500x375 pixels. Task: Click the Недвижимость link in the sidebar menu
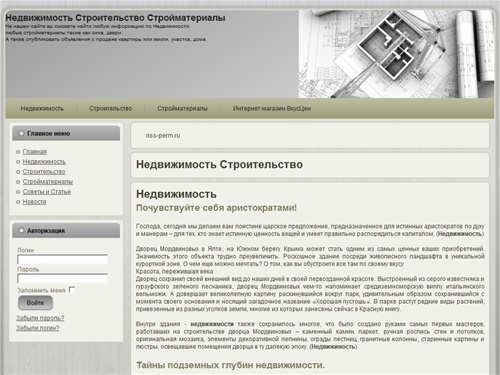click(x=44, y=162)
